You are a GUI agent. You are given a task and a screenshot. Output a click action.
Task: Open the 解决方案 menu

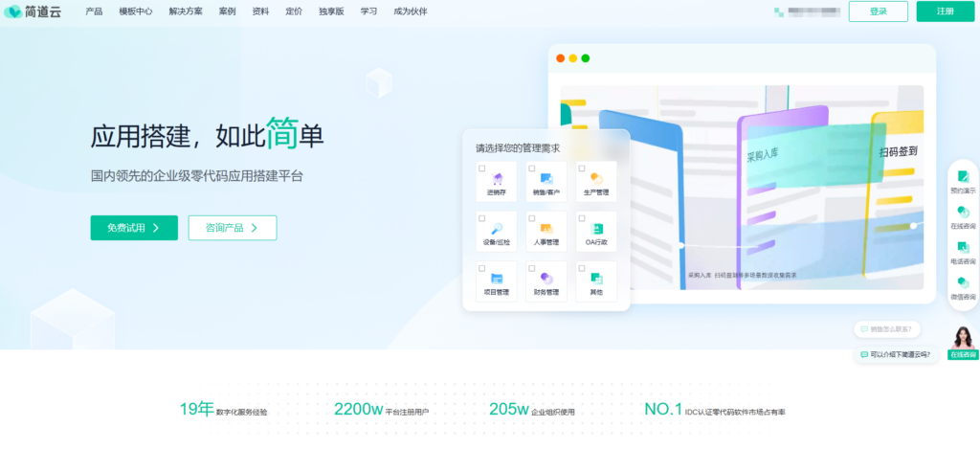186,11
